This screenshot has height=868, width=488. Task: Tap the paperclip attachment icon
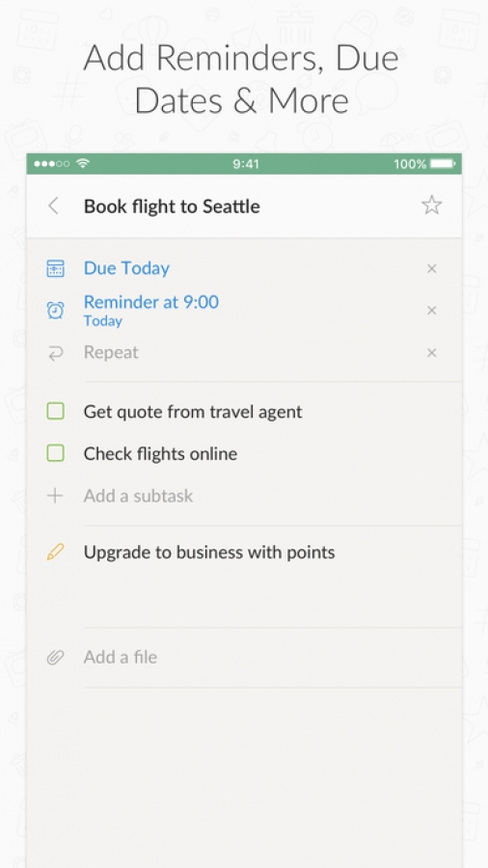[55, 657]
